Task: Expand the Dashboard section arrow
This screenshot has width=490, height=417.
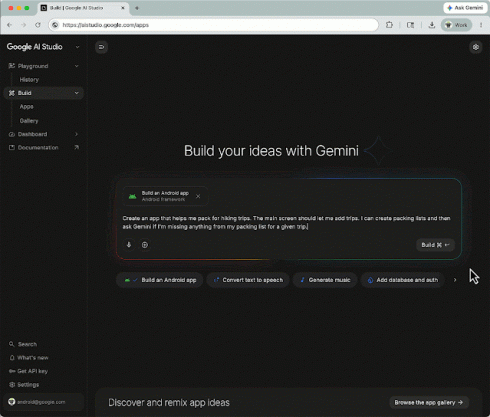Action: pos(76,134)
